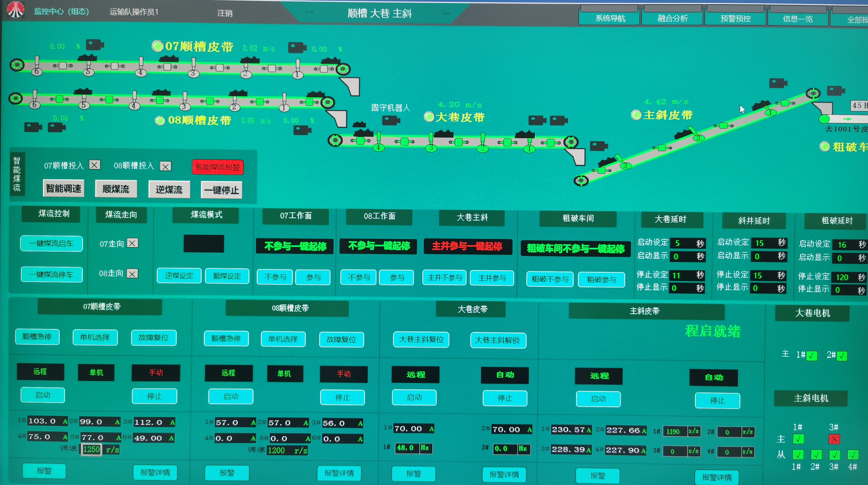Image resolution: width=868 pixels, height=485 pixels.
Task: Open the 预警预控 menu tab
Action: (735, 18)
